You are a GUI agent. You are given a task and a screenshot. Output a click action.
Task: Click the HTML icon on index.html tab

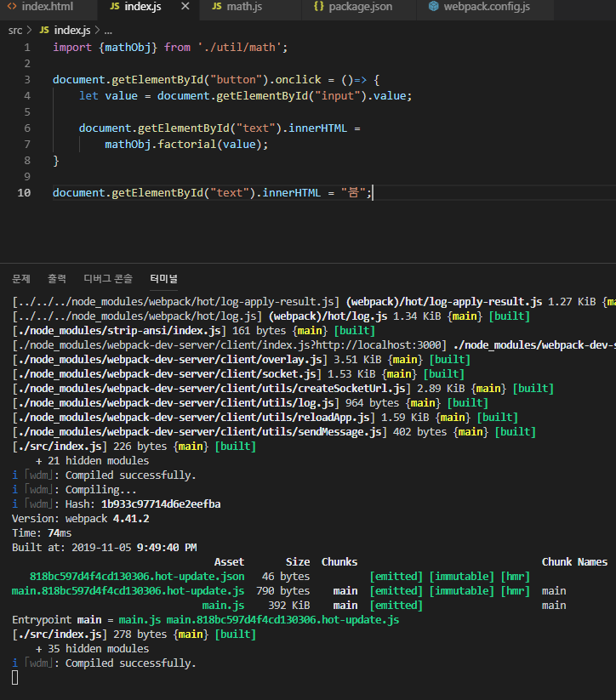[x=13, y=7]
